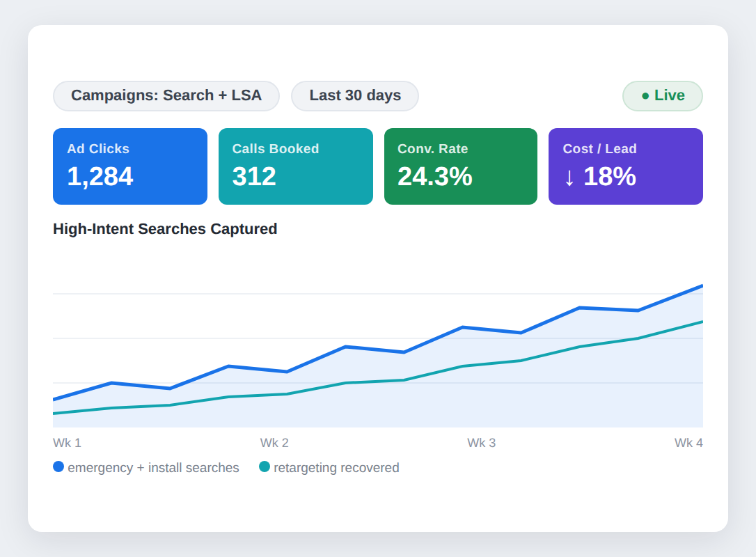
Task: Click the Live status badge
Action: [663, 95]
